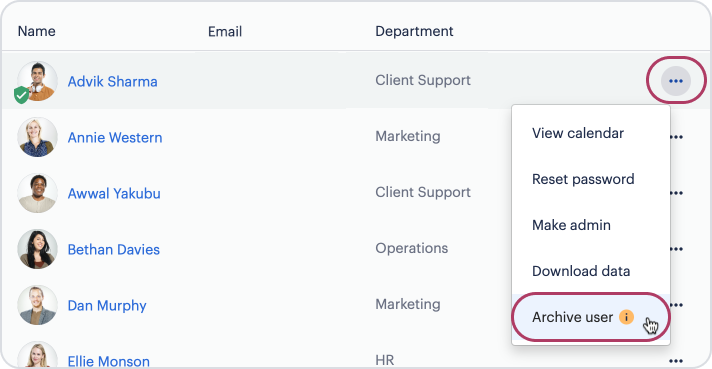Viewport: 712px width, 369px height.
Task: Click the orange info icon beside Archive user
Action: [x=626, y=317]
